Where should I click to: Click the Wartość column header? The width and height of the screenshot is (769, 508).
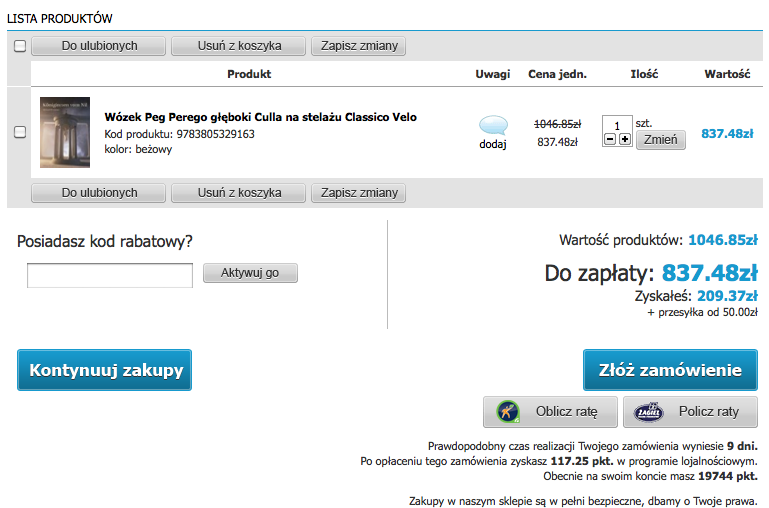[727, 74]
